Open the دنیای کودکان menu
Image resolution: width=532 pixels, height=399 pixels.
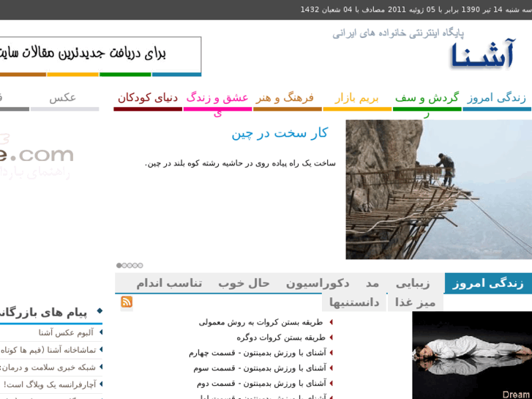(148, 98)
